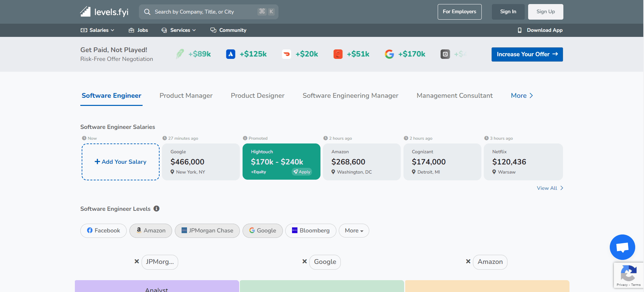This screenshot has height=292, width=644.
Task: Switch to the Management Consultant tab
Action: click(x=455, y=96)
